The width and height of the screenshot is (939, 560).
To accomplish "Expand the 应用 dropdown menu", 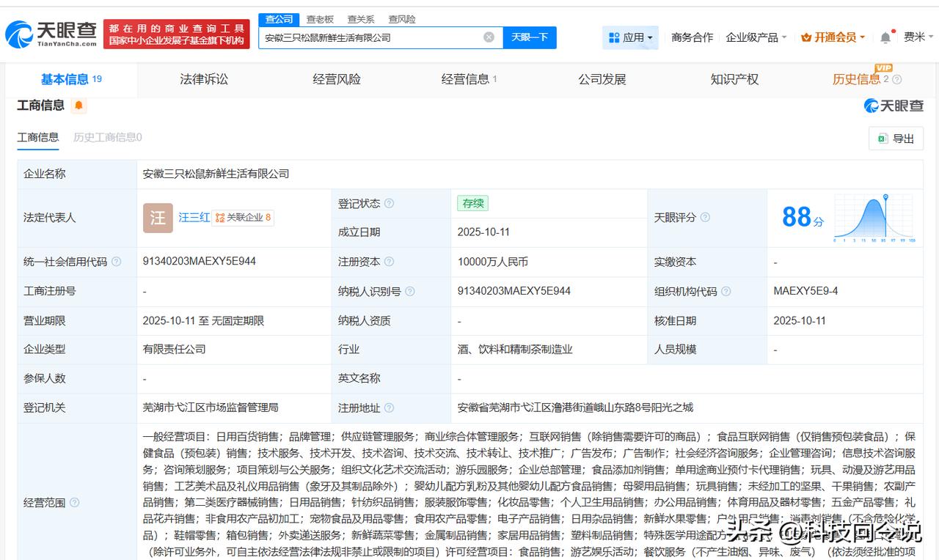I will 630,37.
